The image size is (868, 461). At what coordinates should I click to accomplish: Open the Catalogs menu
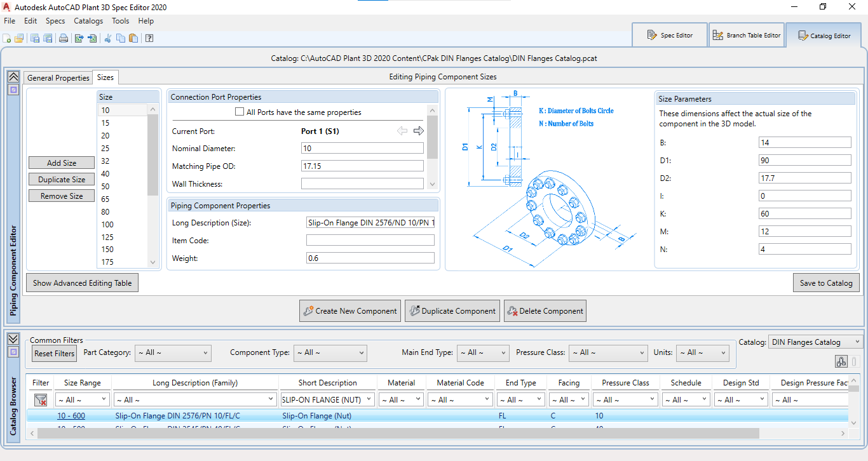tap(88, 21)
